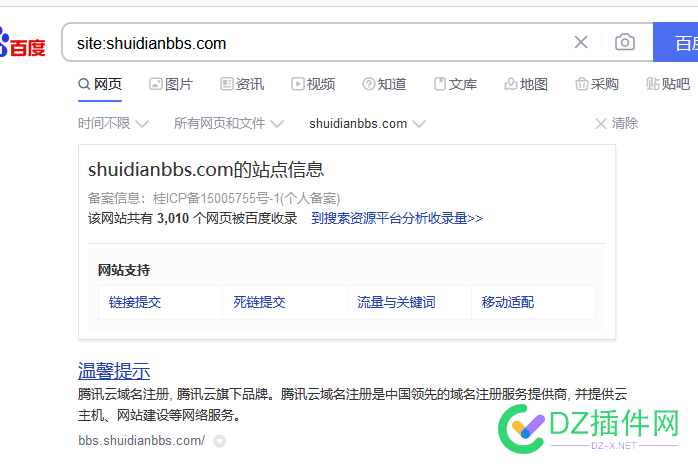This screenshot has width=698, height=469.
Task: Click the ICP filing info text 桂ICP备15005755号-1
Action: (216, 198)
